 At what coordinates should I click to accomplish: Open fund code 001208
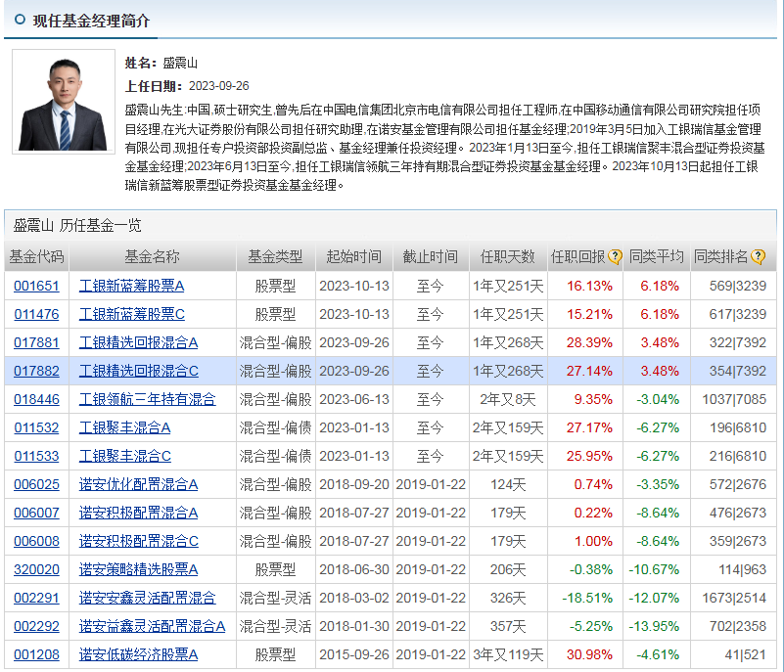(36, 655)
